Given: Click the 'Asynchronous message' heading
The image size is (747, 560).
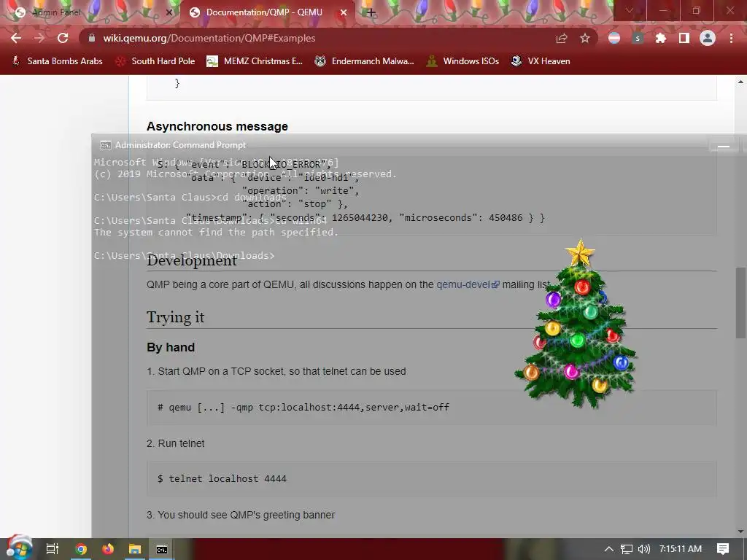Looking at the screenshot, I should pos(217,126).
